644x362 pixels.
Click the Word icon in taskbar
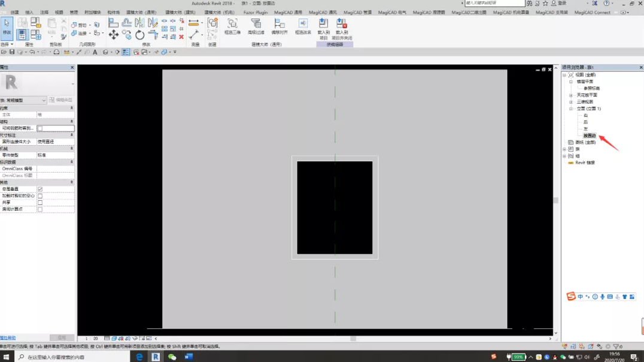[189, 357]
